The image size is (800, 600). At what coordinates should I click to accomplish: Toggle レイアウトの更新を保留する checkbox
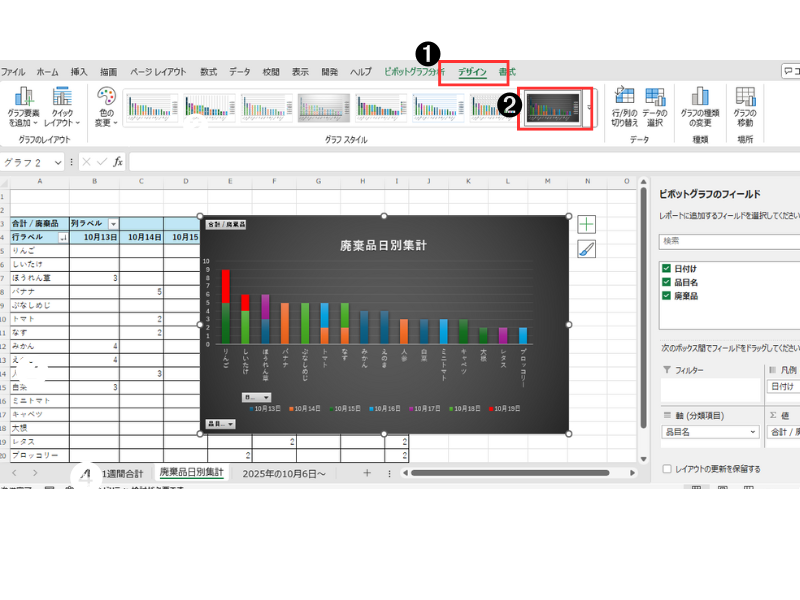pos(667,468)
